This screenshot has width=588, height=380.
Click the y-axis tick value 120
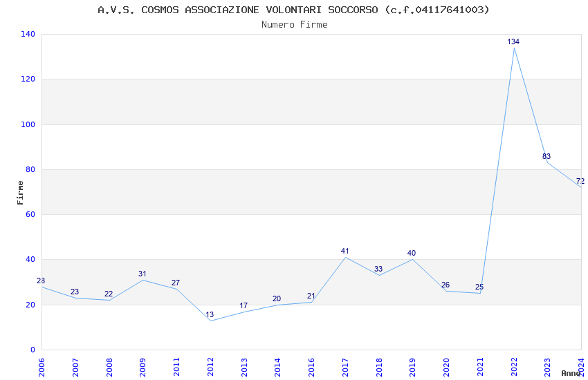(28, 79)
